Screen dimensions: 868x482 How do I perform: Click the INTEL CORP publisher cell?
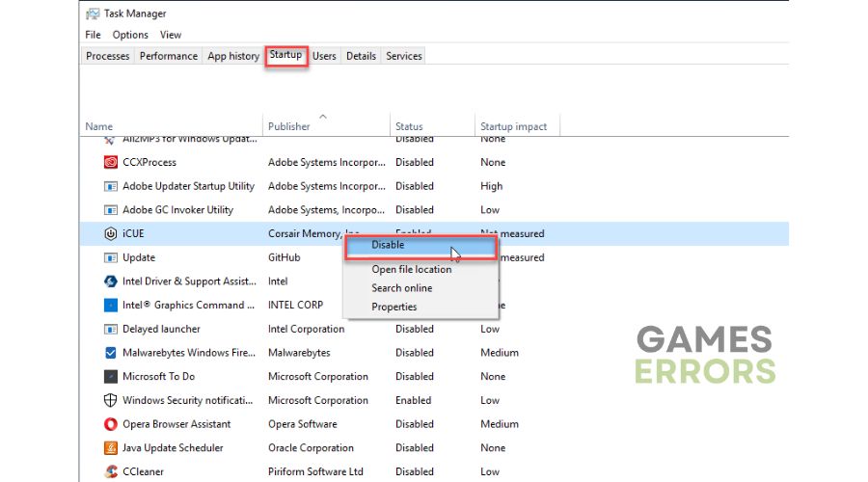[x=296, y=305]
